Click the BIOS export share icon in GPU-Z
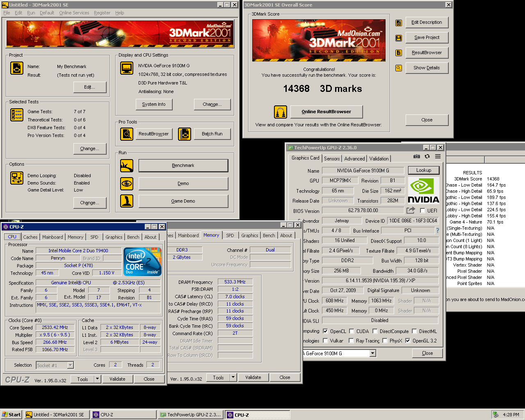525x420 pixels. pos(411,210)
